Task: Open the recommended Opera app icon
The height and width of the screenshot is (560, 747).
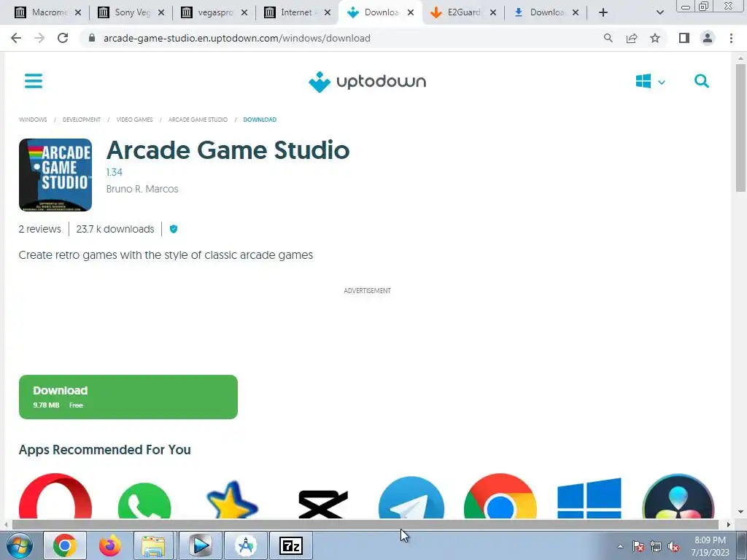Action: tap(55, 496)
